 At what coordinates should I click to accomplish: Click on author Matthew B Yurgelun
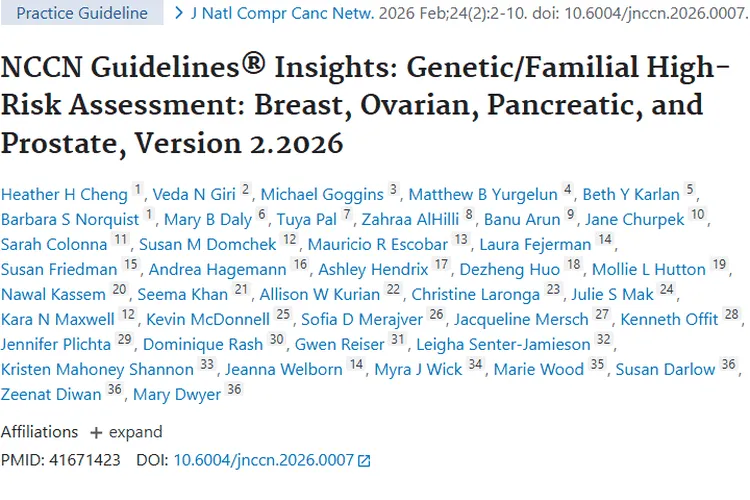tap(484, 194)
